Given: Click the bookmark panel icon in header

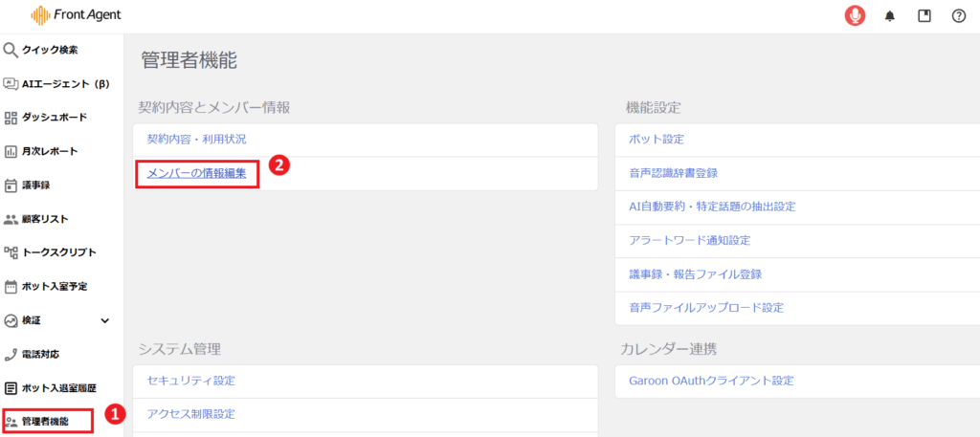Looking at the screenshot, I should click(924, 15).
